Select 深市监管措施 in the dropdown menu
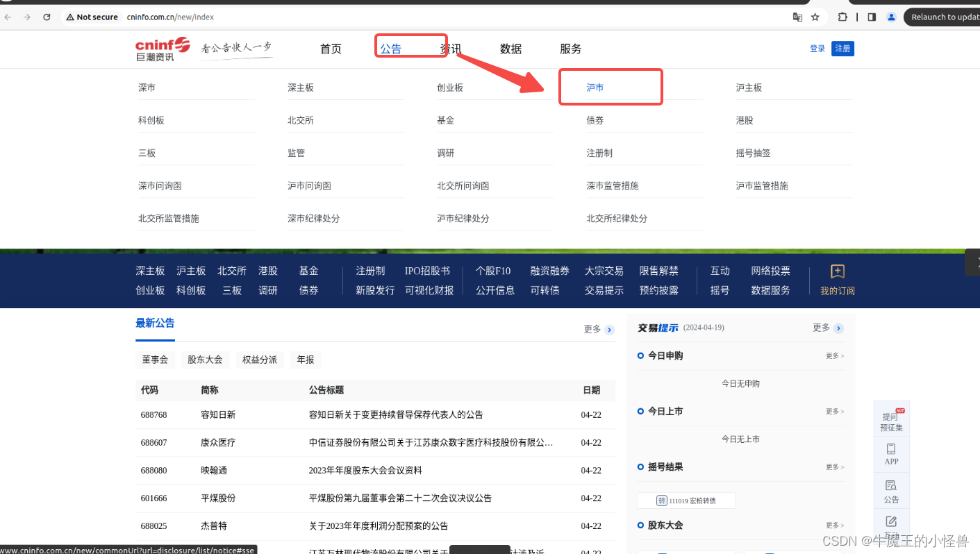The height and width of the screenshot is (554, 980). (613, 185)
